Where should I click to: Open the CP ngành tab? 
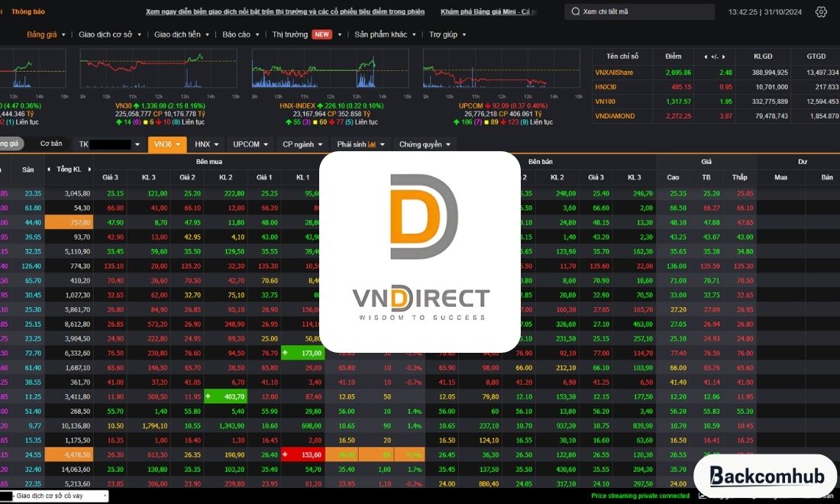pyautogui.click(x=302, y=144)
